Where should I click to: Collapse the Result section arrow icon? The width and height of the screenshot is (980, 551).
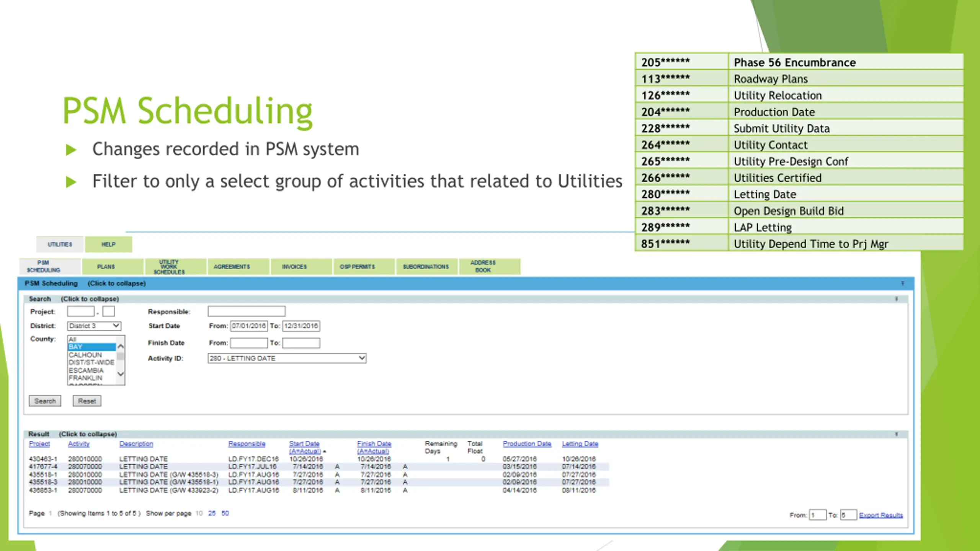tap(896, 434)
